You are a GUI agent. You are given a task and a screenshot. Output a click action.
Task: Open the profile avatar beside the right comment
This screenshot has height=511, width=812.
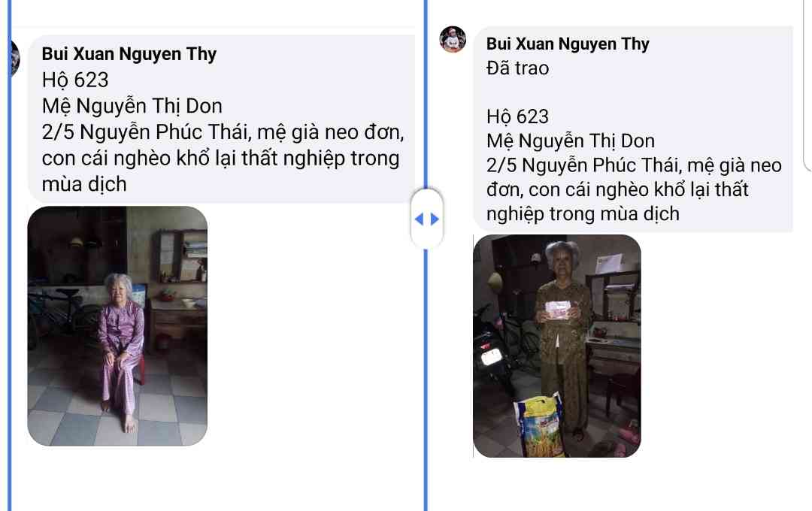tap(453, 39)
